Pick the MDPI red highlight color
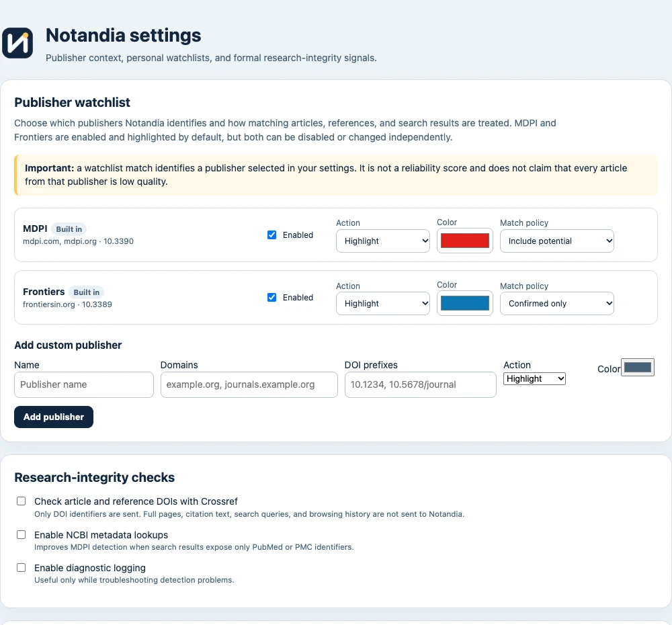Viewport: 672px width, 625px height. pos(465,241)
